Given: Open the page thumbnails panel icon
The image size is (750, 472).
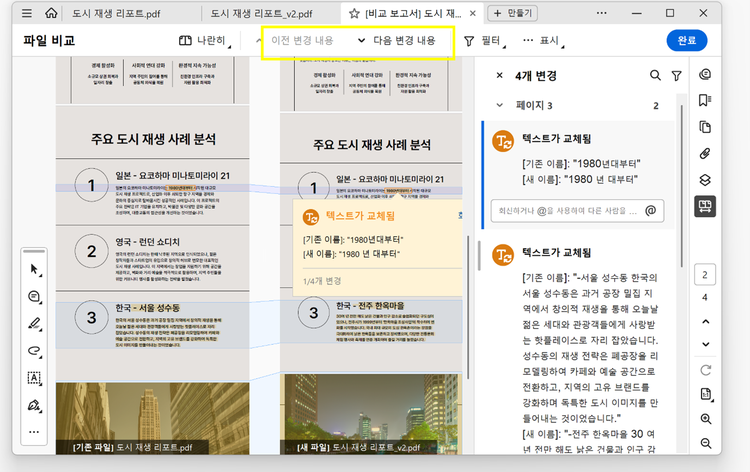Looking at the screenshot, I should pos(705,127).
